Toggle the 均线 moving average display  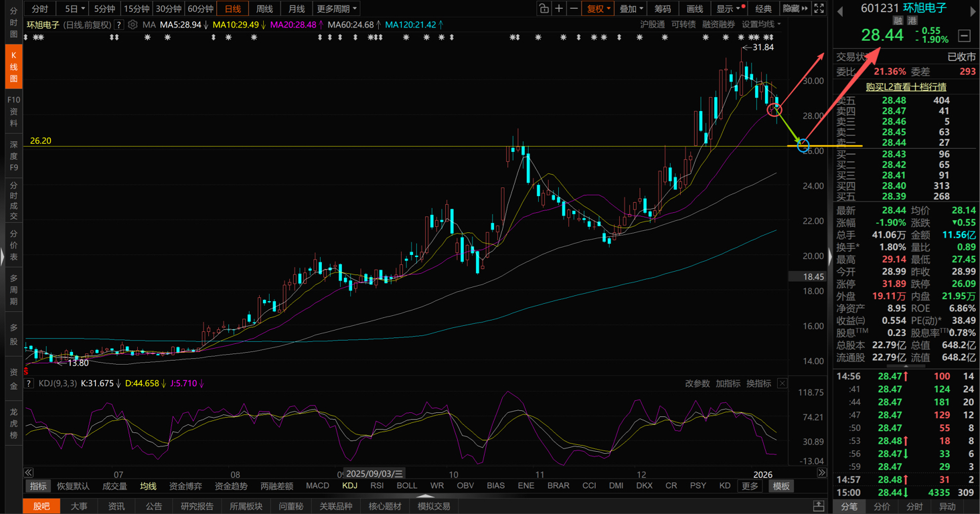click(148, 486)
